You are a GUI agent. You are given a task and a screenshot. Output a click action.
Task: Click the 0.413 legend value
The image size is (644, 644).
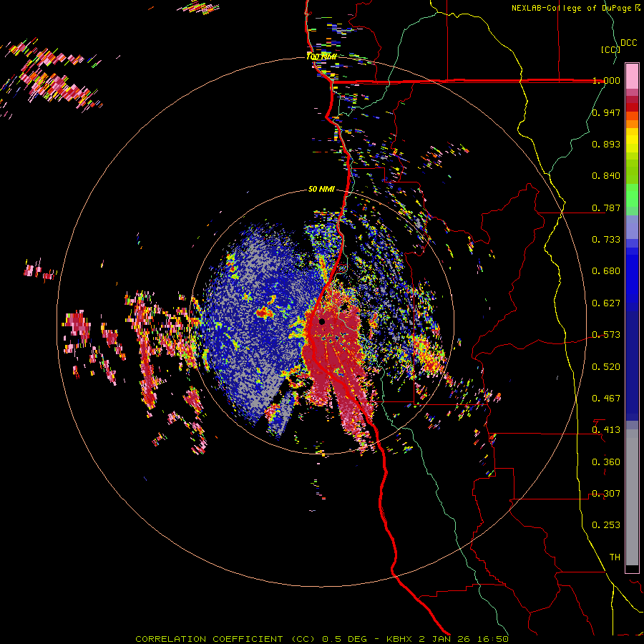click(606, 430)
